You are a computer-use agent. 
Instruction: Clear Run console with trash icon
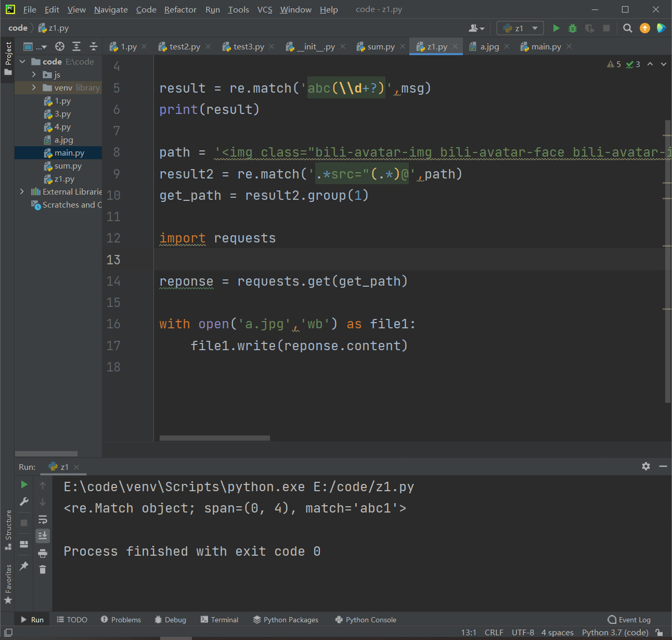[x=43, y=569]
